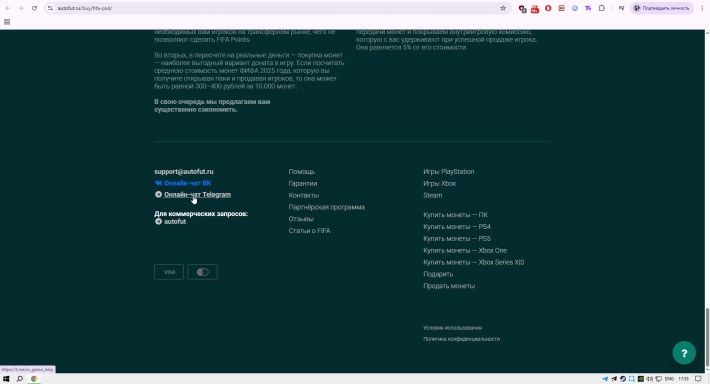
Task: Click the support@autofut.ru email
Action: (x=184, y=172)
